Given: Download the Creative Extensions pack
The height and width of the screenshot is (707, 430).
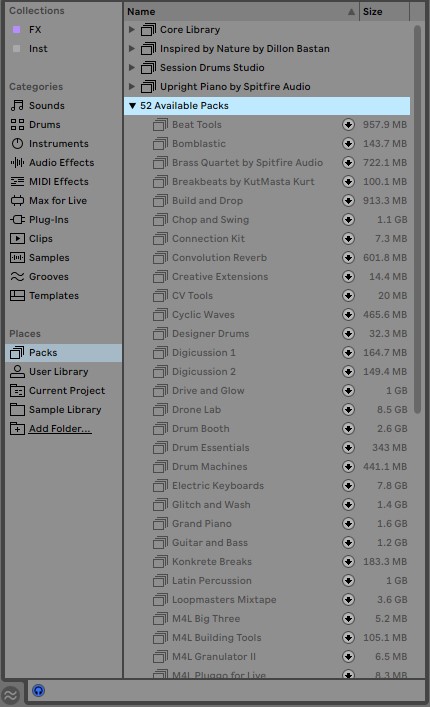Looking at the screenshot, I should tap(348, 276).
